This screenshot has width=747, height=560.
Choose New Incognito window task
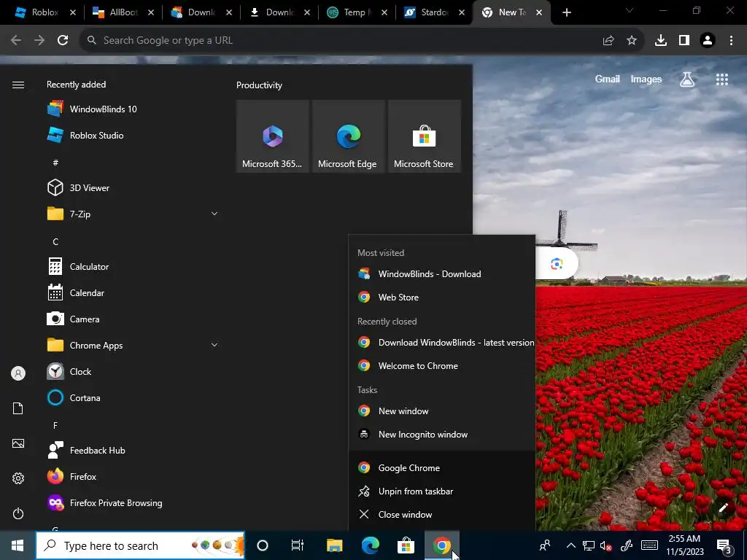tap(442, 435)
